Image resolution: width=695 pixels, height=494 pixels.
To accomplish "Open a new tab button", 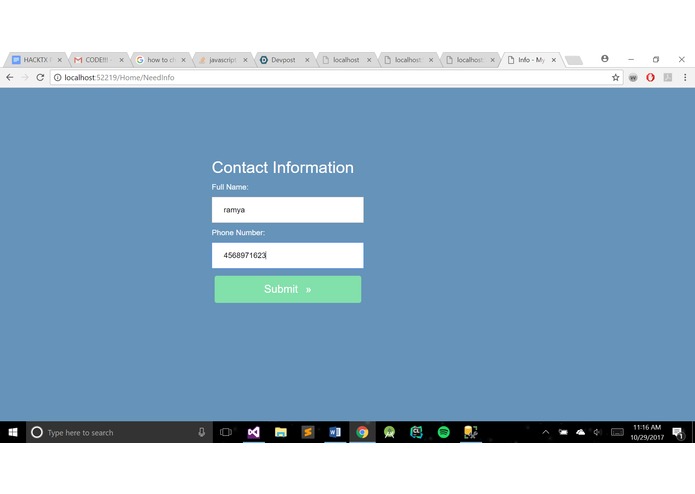I will (574, 60).
